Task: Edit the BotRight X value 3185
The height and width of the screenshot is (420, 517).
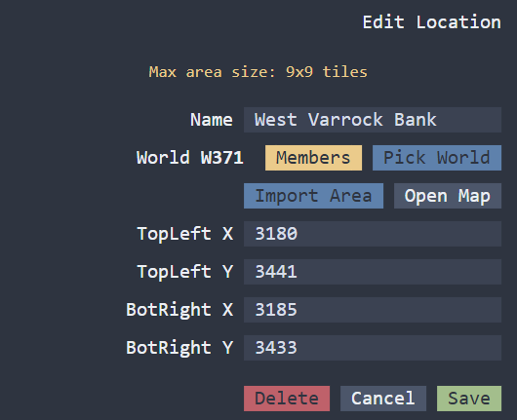Action: click(373, 310)
